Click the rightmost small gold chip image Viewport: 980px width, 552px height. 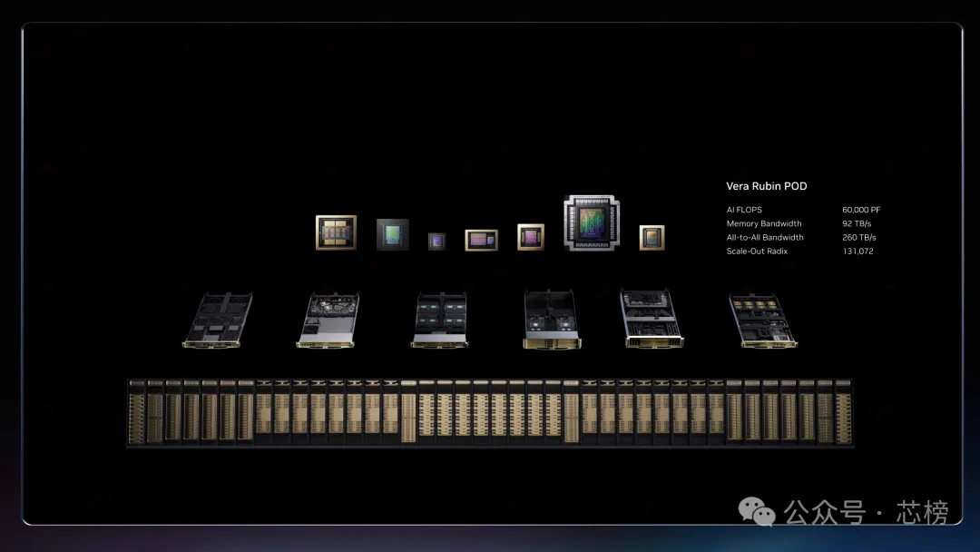(x=652, y=238)
